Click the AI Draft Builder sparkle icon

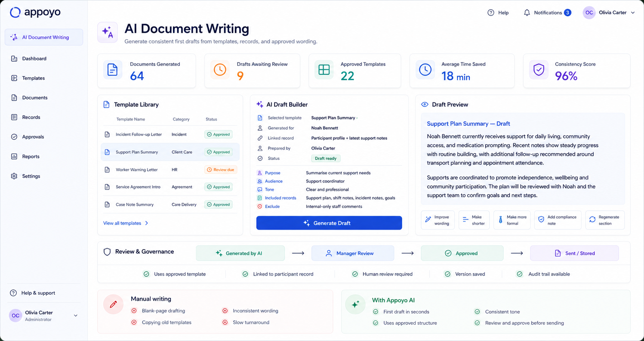pyautogui.click(x=260, y=105)
